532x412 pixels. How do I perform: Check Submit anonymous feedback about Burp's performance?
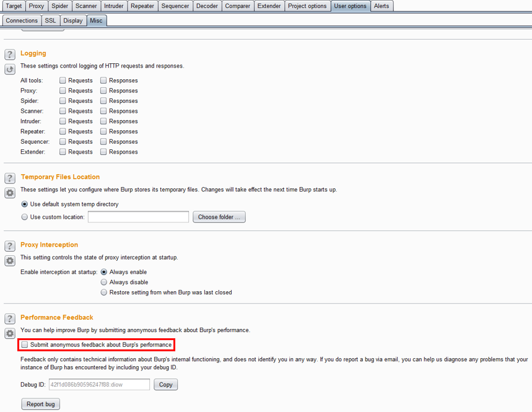point(24,345)
